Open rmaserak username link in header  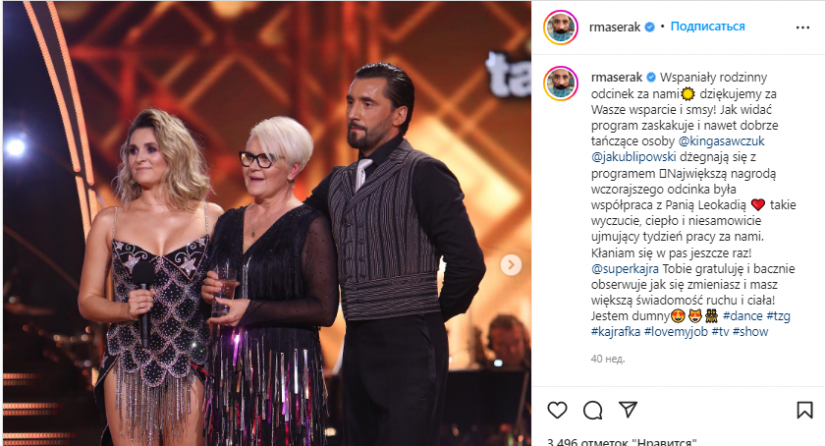(615, 27)
